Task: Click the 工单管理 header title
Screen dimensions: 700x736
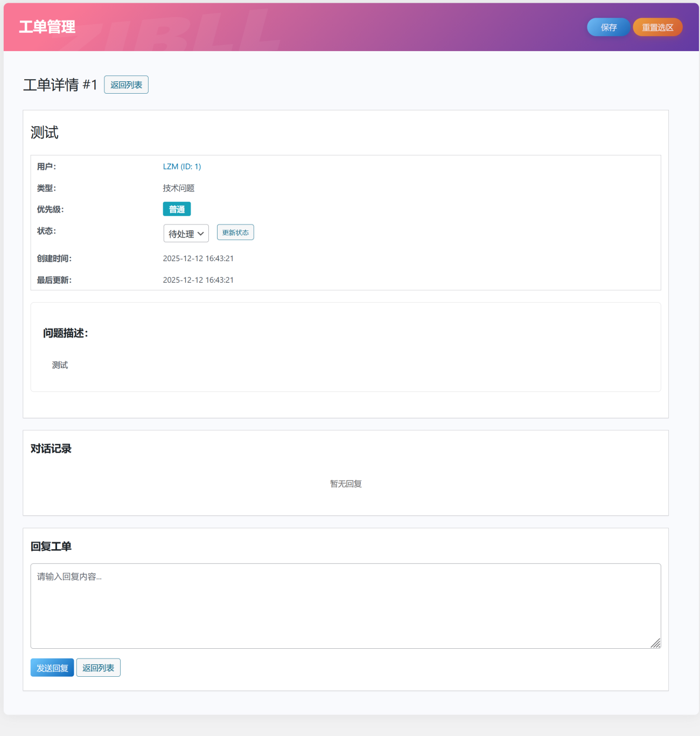Action: pos(47,27)
